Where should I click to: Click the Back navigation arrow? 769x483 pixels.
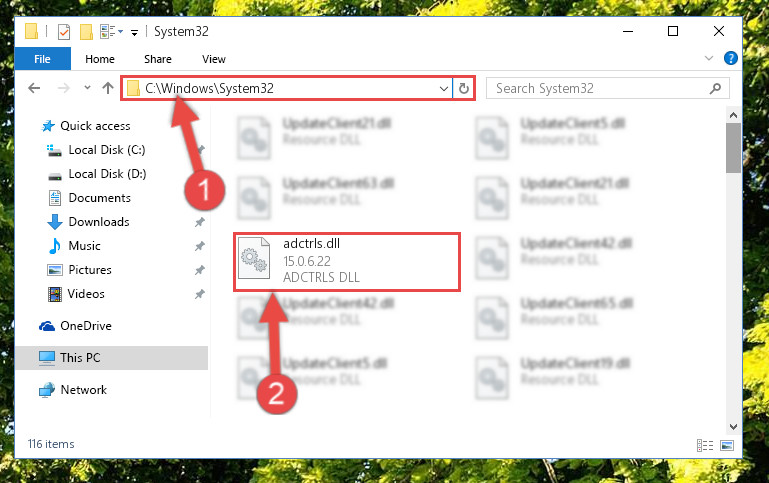coord(34,88)
